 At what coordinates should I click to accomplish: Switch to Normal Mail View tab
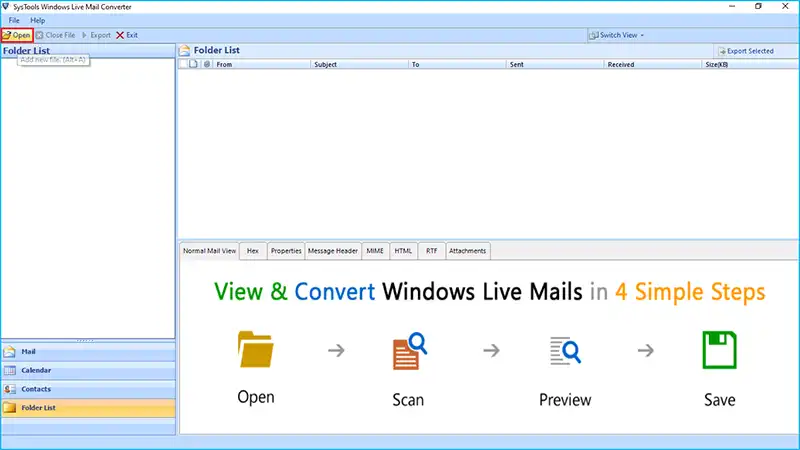coord(209,251)
